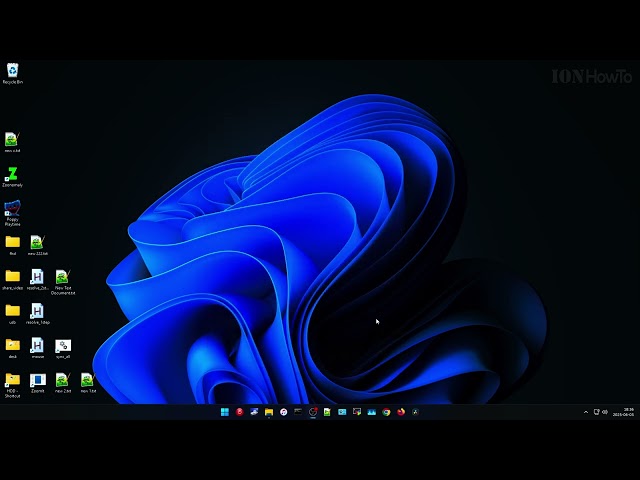Select the new 222.txt file icon

[x=38, y=245]
